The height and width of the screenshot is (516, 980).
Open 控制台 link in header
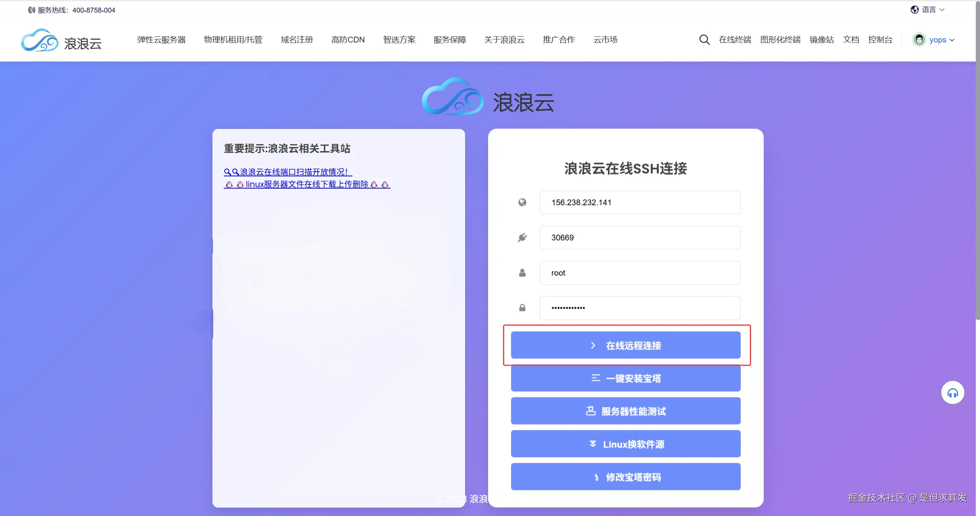(880, 40)
